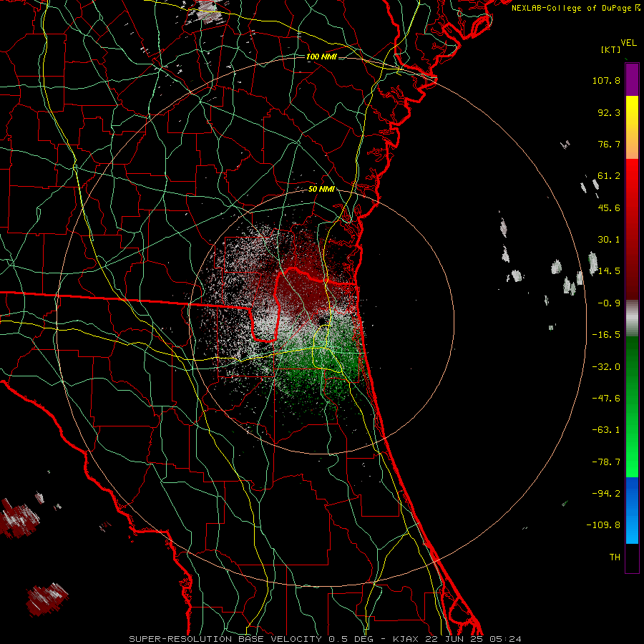Pick the green segment of the color bar
This screenshot has height=644, width=644.
click(x=632, y=406)
